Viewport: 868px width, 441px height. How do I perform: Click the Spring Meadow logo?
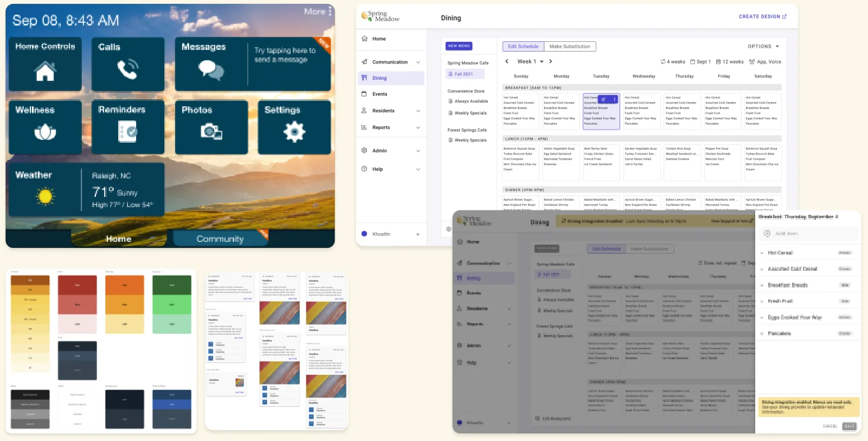[x=381, y=16]
